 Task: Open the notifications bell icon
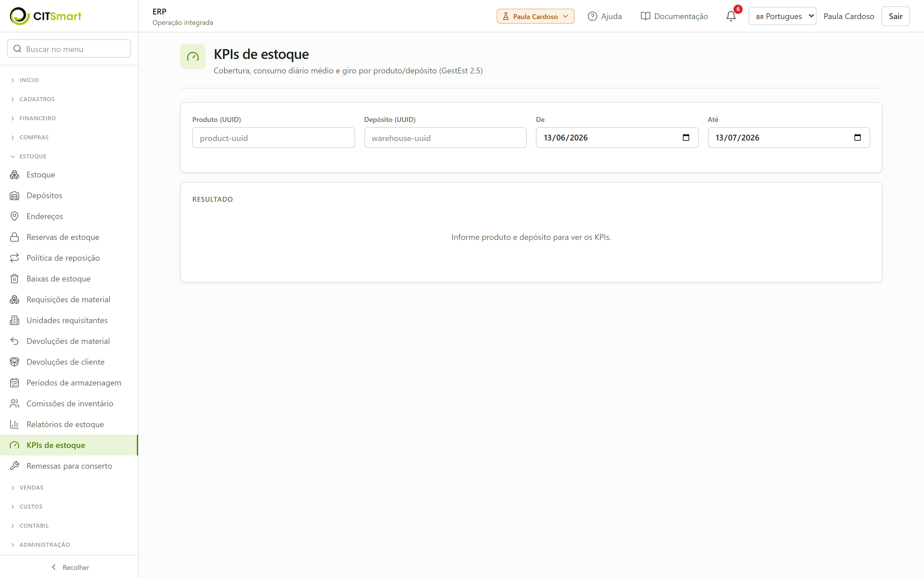coord(731,16)
